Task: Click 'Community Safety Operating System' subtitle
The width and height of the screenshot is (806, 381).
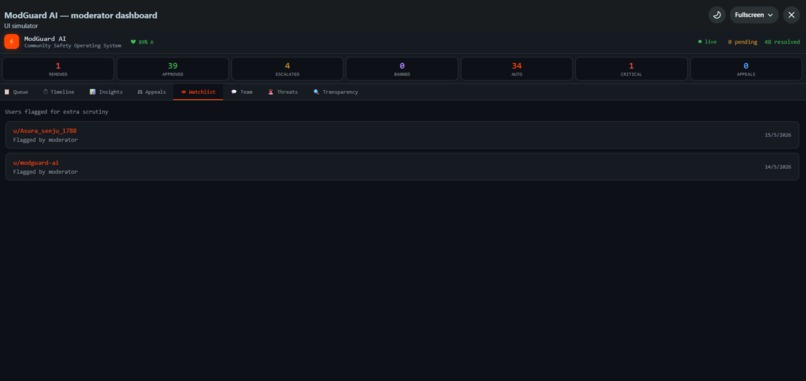Action: click(x=72, y=46)
